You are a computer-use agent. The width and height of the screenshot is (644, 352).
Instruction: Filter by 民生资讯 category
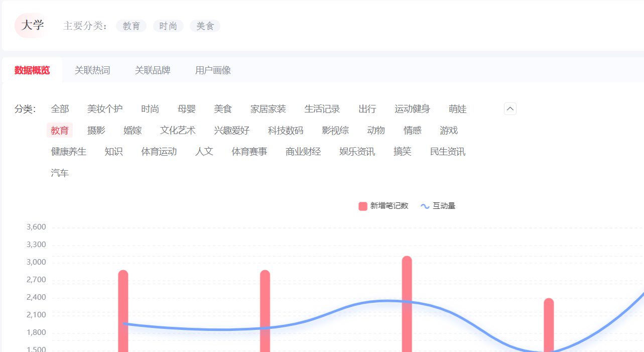(x=448, y=152)
